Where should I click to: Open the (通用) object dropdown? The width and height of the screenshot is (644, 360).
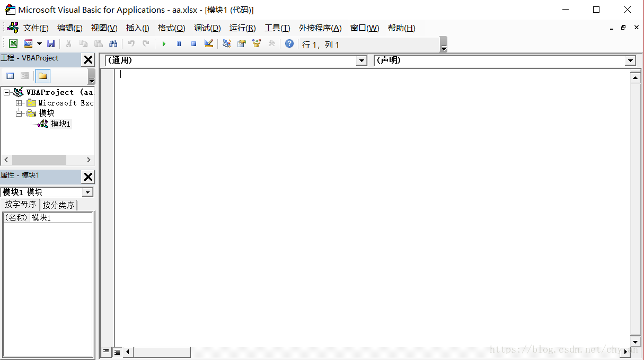coord(361,60)
